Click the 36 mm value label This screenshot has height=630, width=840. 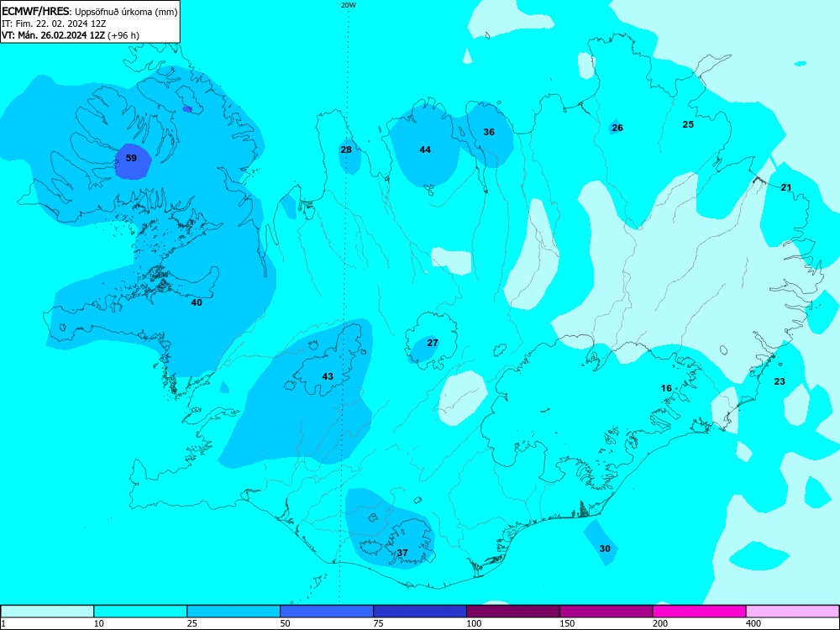(489, 132)
